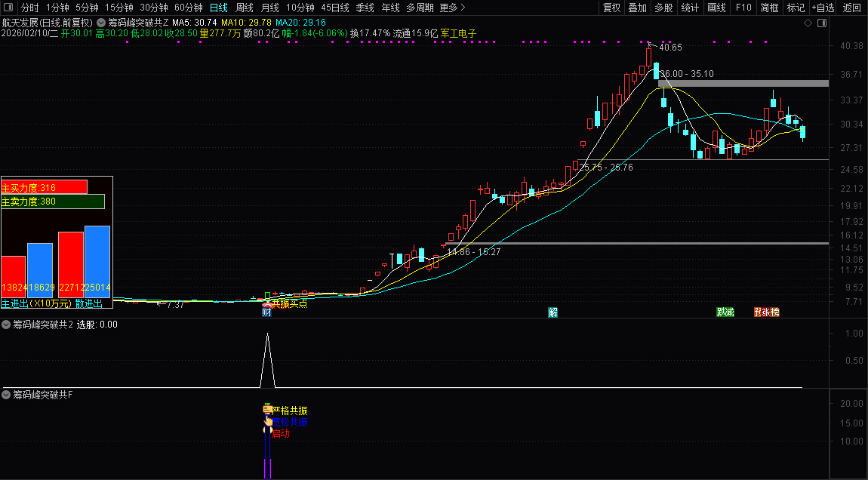The height and width of the screenshot is (480, 868).
Task: Open F10 company info
Action: coord(743,8)
